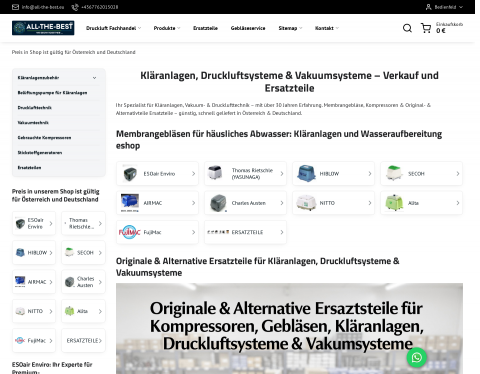Select Ersatzteilen sidebar item

[x=29, y=168]
